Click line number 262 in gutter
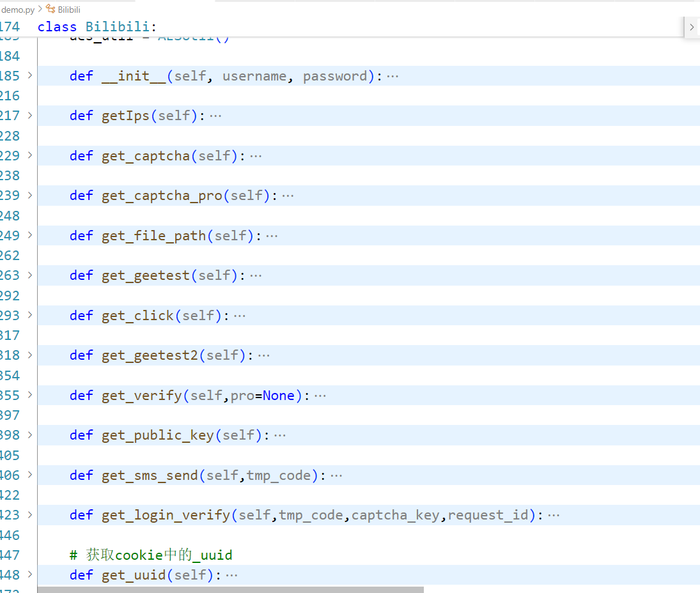 tap(10, 256)
